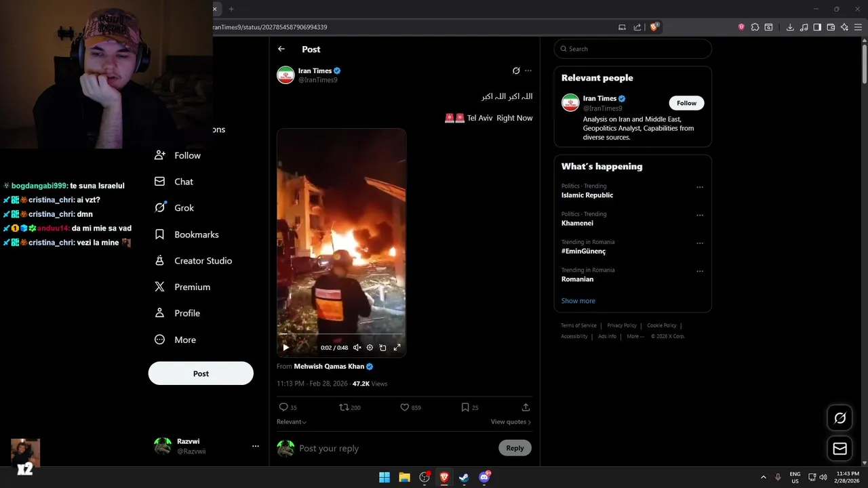Open Bookmarks from the sidebar

click(x=186, y=235)
